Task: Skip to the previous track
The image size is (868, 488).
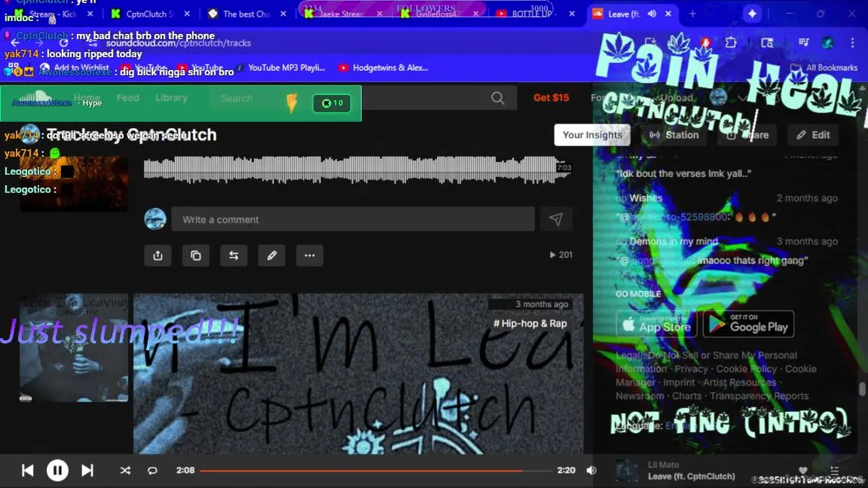Action: pos(28,470)
